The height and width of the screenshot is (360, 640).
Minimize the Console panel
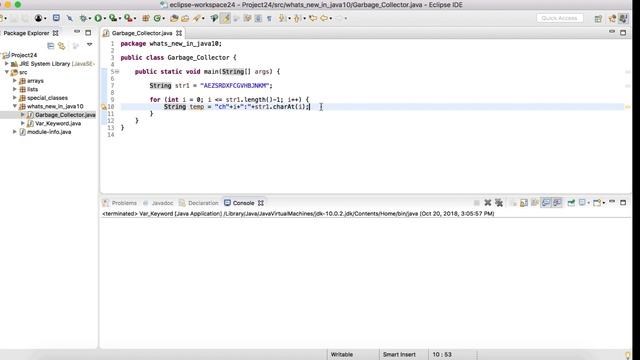(x=612, y=202)
